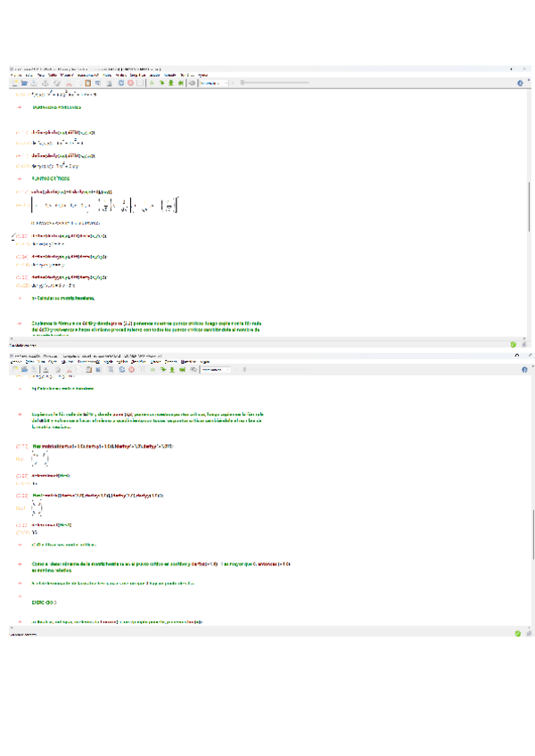Click red Interrupt icon in bottom window

point(131,369)
